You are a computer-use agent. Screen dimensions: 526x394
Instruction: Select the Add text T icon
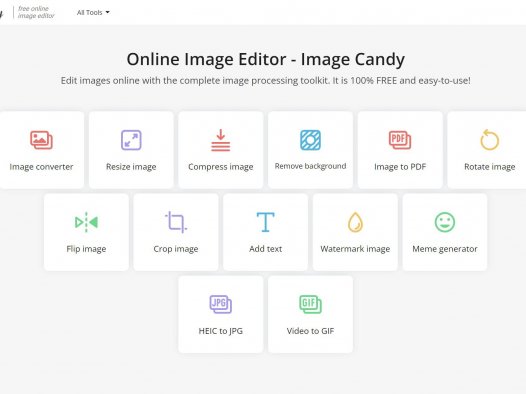pyautogui.click(x=265, y=222)
